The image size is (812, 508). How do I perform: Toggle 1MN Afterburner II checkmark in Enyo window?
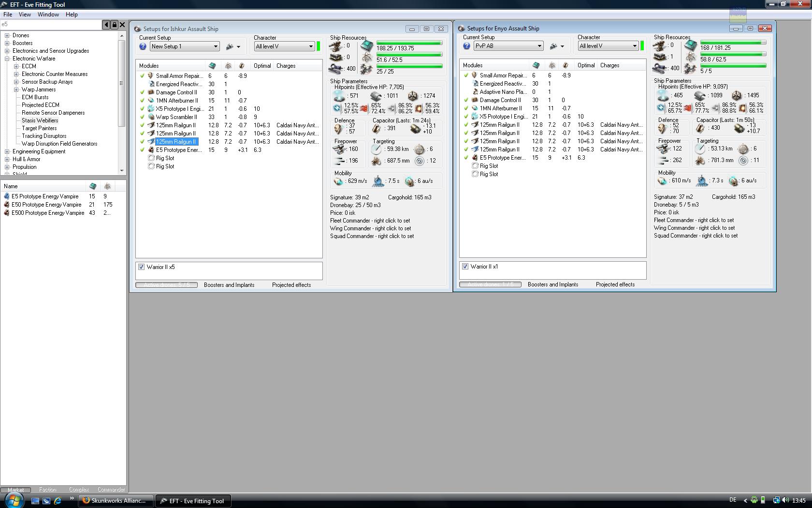coord(466,108)
